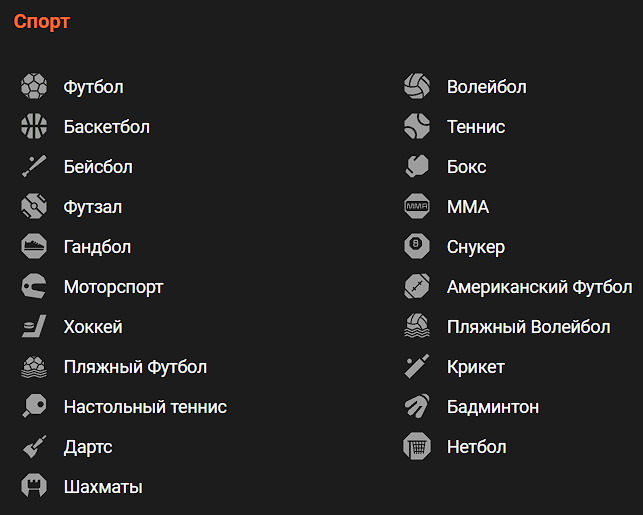The image size is (643, 515).
Task: Click the orange Спорт heading
Action: pyautogui.click(x=42, y=22)
